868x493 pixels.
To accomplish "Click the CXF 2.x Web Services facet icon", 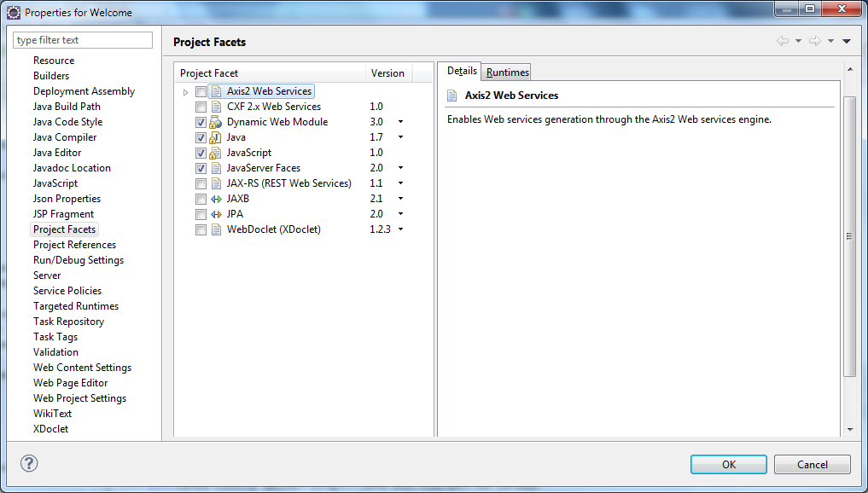I will pyautogui.click(x=217, y=107).
